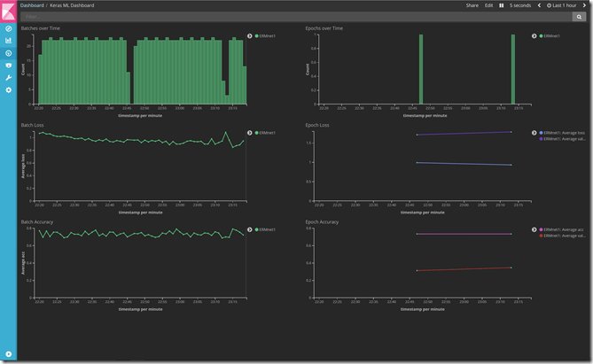Click the Batches over Time panel title
This screenshot has height=364, width=593.
pos(41,28)
